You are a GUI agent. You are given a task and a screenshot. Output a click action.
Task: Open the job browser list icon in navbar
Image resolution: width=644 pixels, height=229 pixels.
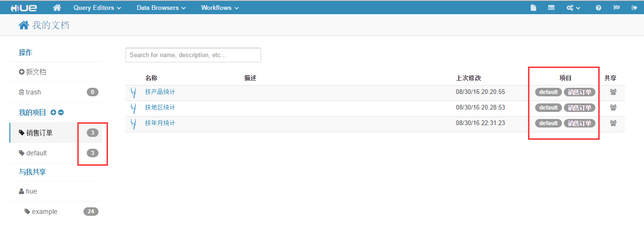(x=551, y=8)
